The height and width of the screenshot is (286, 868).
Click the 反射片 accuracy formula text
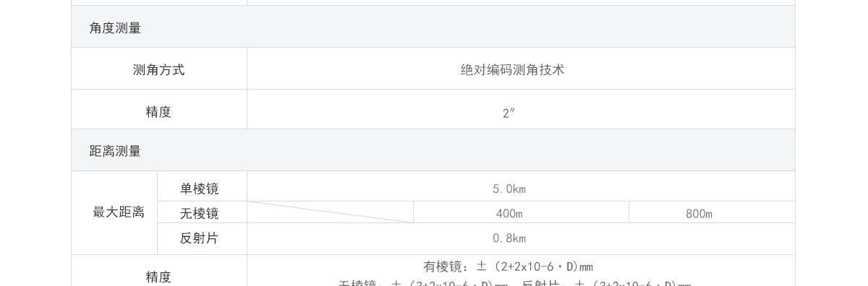coord(606,283)
